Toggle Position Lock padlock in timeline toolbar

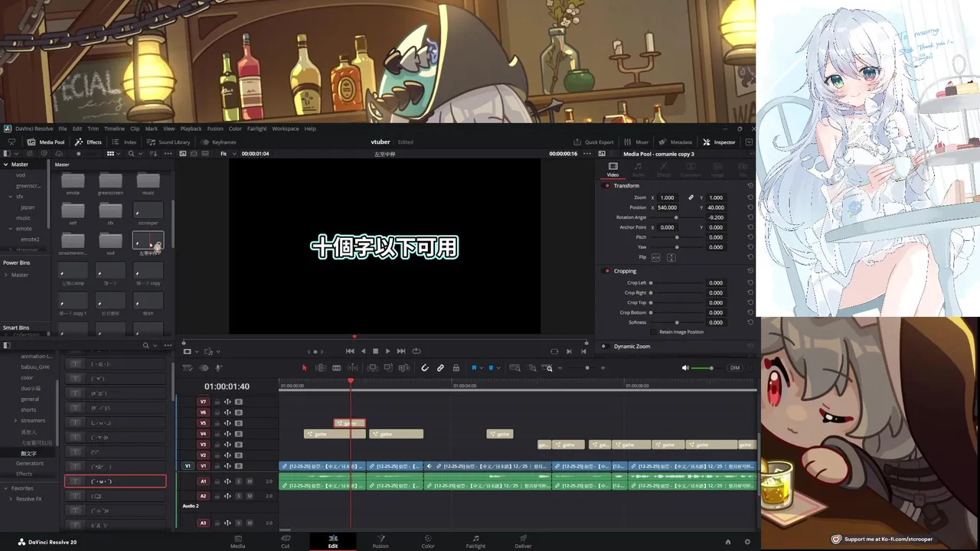pyautogui.click(x=456, y=368)
